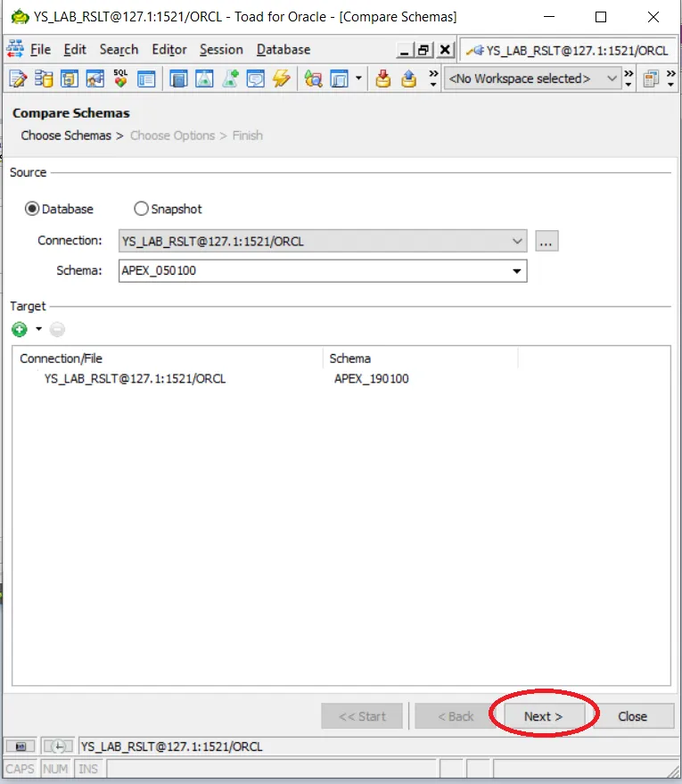
Task: Open the Edit menu
Action: coord(75,49)
